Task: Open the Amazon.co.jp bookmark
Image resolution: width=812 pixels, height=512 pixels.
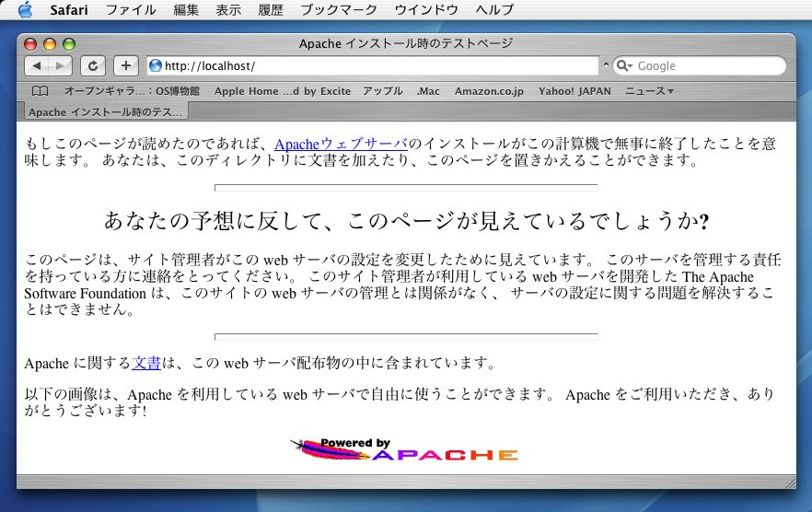Action: click(x=489, y=91)
